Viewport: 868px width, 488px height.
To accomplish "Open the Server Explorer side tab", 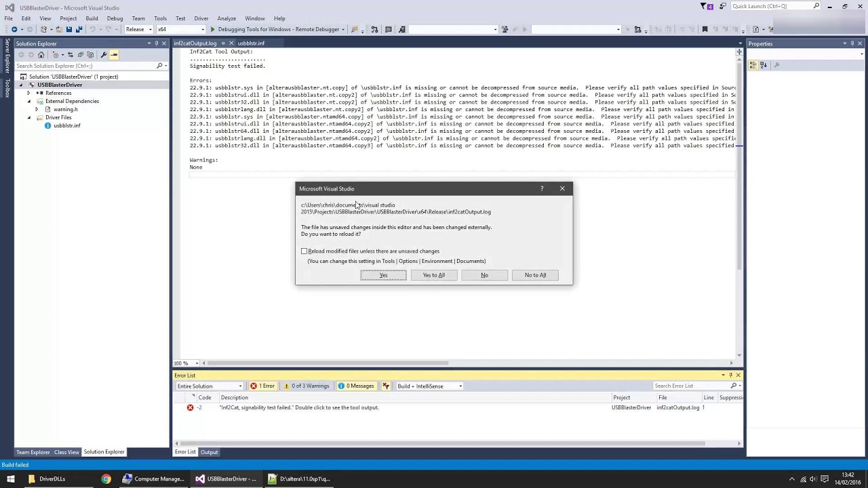I will (x=7, y=58).
